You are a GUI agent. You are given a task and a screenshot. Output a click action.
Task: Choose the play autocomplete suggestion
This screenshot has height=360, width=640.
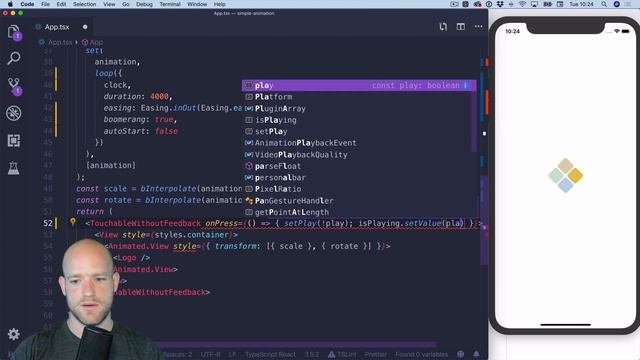[x=359, y=85]
